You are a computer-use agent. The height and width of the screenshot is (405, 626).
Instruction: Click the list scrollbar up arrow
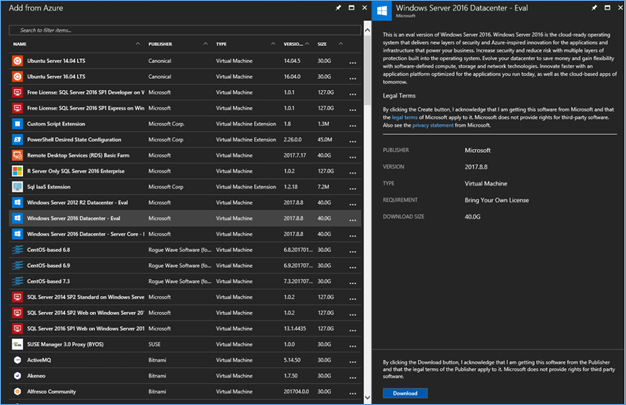pos(367,30)
